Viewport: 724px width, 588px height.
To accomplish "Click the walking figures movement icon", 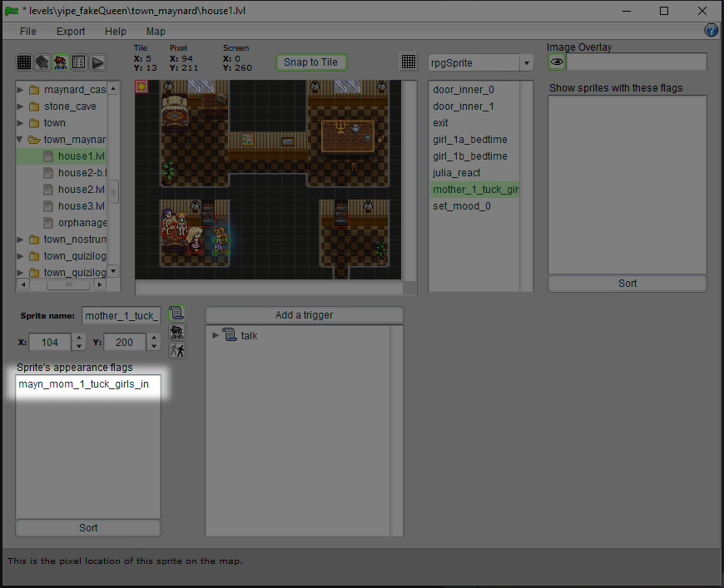I will 176,350.
